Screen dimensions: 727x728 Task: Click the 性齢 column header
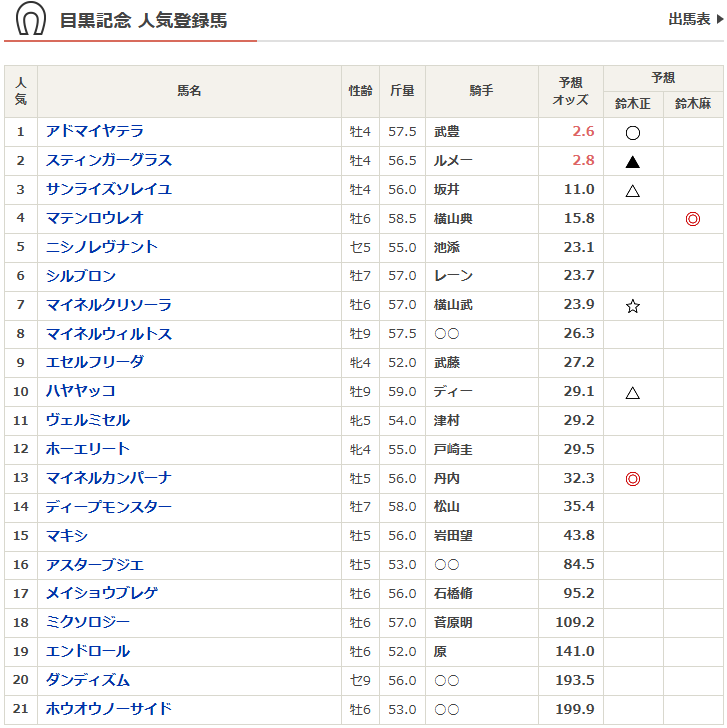point(360,91)
